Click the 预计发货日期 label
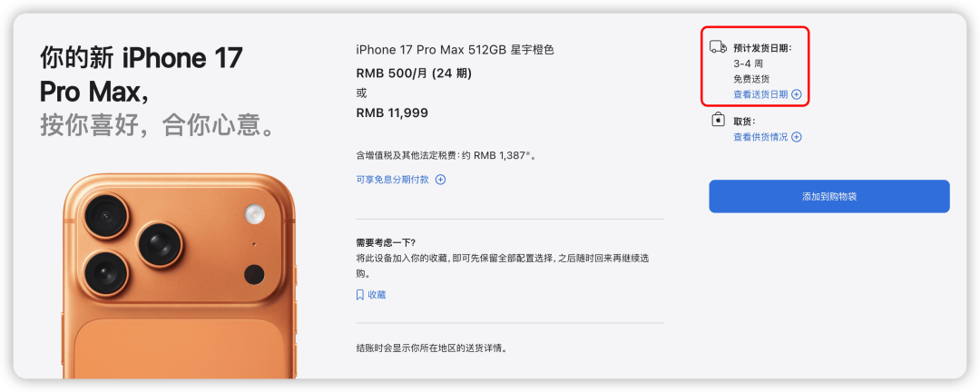 tap(762, 48)
